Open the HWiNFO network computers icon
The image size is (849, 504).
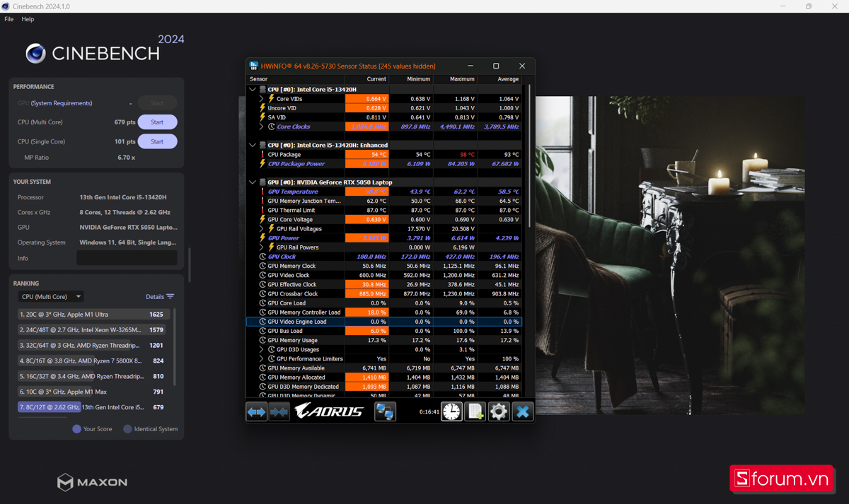click(386, 411)
